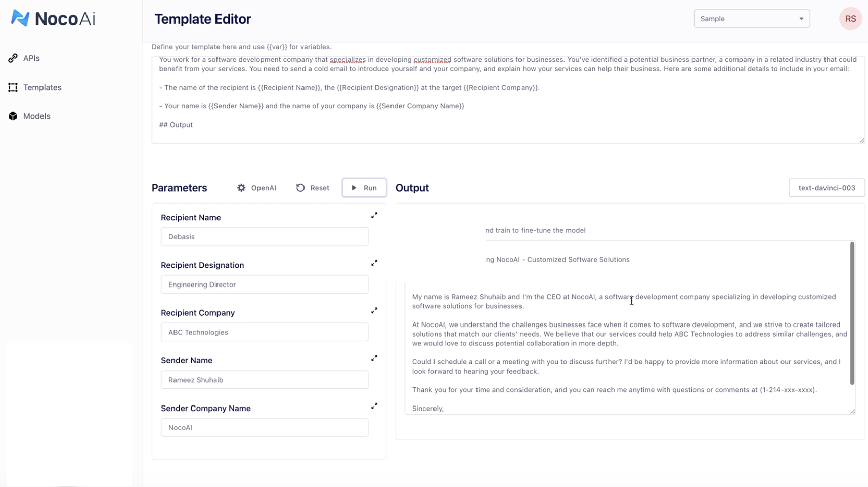Viewport: 868px width, 487px height.
Task: Click the Recipient Name input with Debasis
Action: pos(265,236)
